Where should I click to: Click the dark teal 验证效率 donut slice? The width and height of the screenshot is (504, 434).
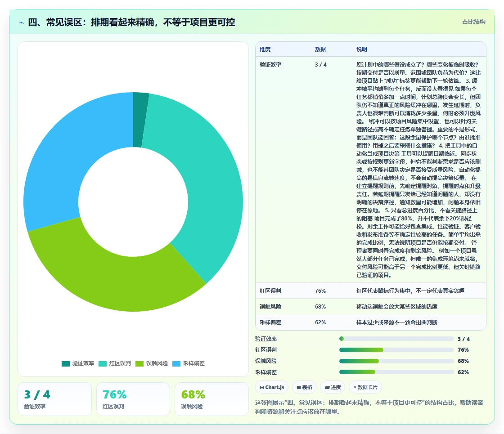pos(139,120)
